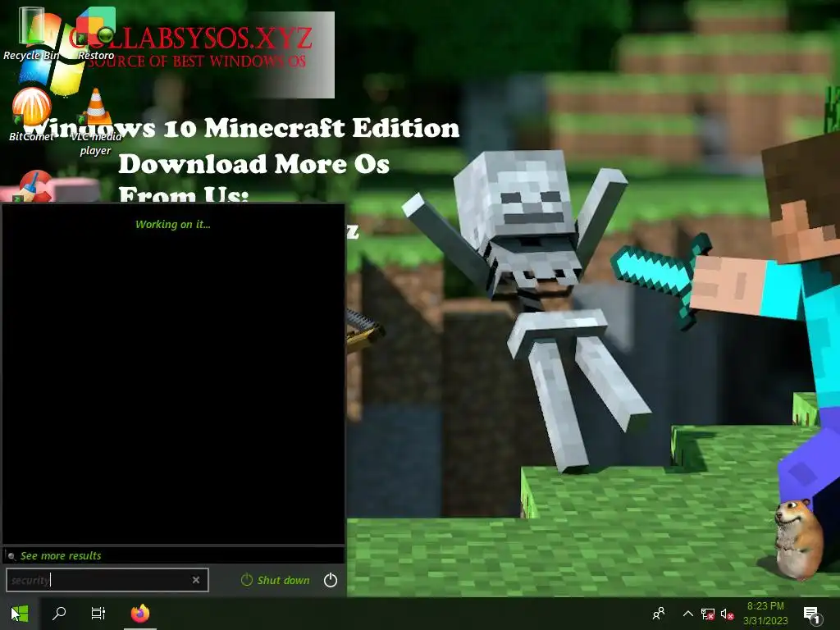840x630 pixels.
Task: Clear the search box with X
Action: coord(196,580)
